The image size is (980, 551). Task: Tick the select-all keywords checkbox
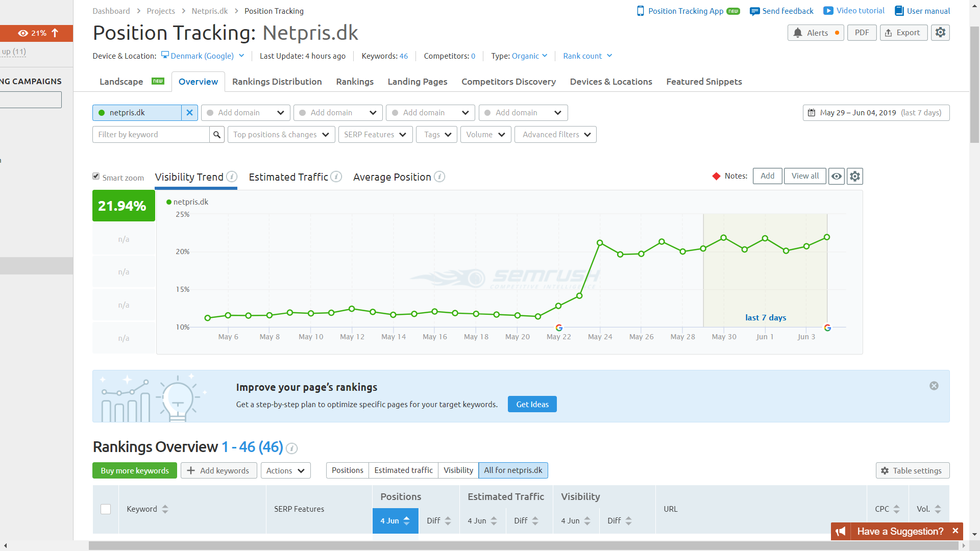(106, 509)
